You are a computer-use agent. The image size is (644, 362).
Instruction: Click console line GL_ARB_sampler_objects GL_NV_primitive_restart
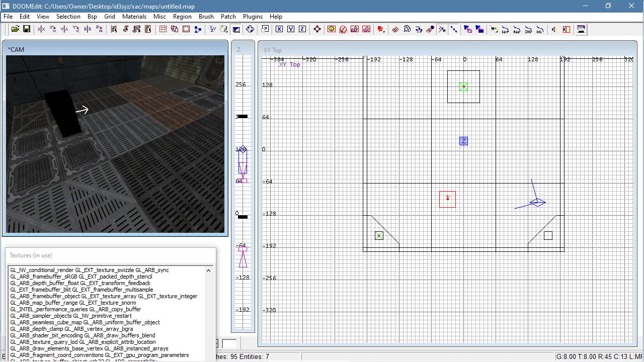click(x=71, y=316)
